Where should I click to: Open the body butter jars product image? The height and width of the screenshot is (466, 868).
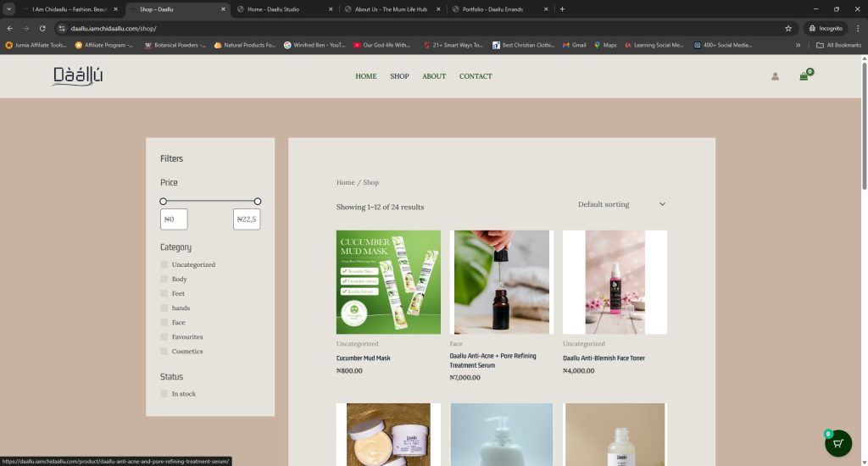tap(388, 435)
